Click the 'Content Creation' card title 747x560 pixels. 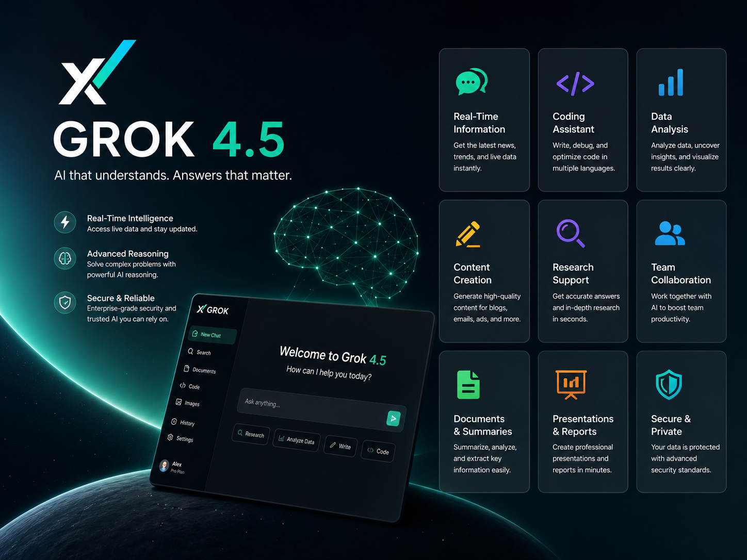pos(473,274)
